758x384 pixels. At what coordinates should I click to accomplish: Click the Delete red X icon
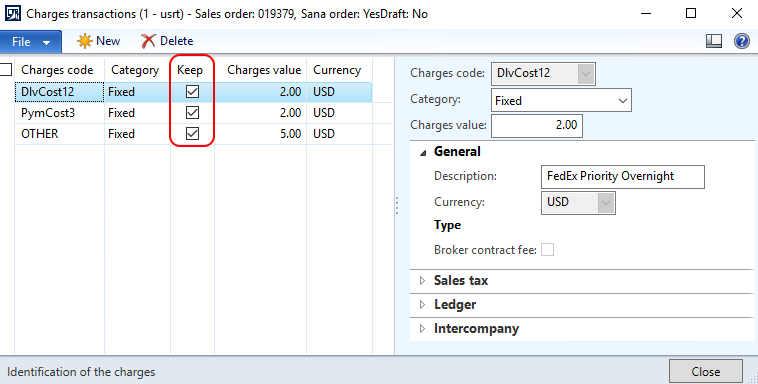[148, 41]
